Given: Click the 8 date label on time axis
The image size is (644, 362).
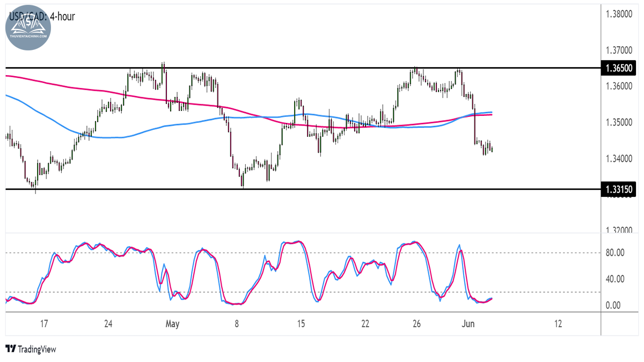Looking at the screenshot, I should pyautogui.click(x=237, y=324).
